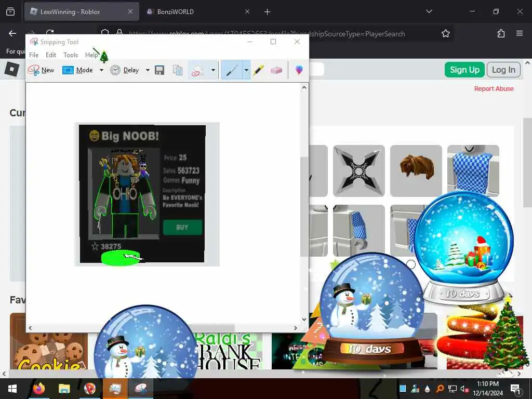Open the red P app in taskbar

pos(89,389)
